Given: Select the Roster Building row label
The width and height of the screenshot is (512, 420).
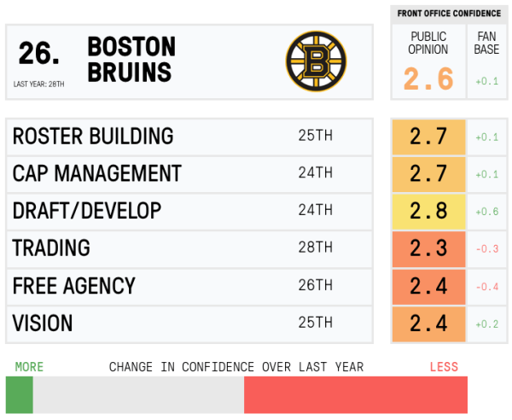Looking at the screenshot, I should click(x=93, y=136).
